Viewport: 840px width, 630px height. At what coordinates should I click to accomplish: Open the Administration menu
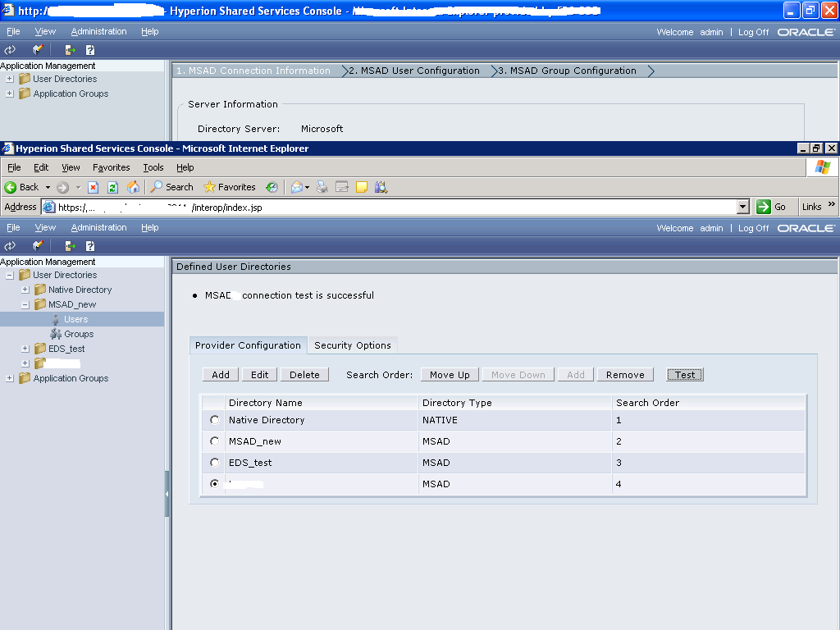pos(98,227)
